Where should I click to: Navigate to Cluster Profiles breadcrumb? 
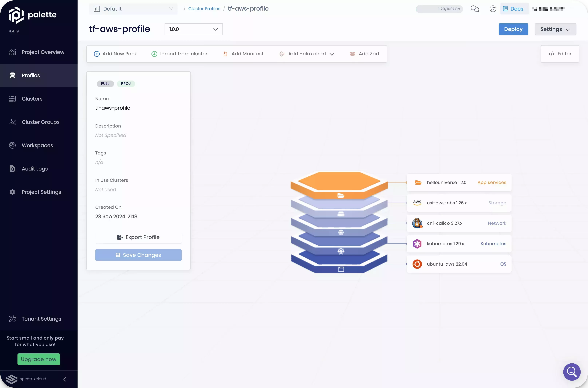(x=204, y=8)
